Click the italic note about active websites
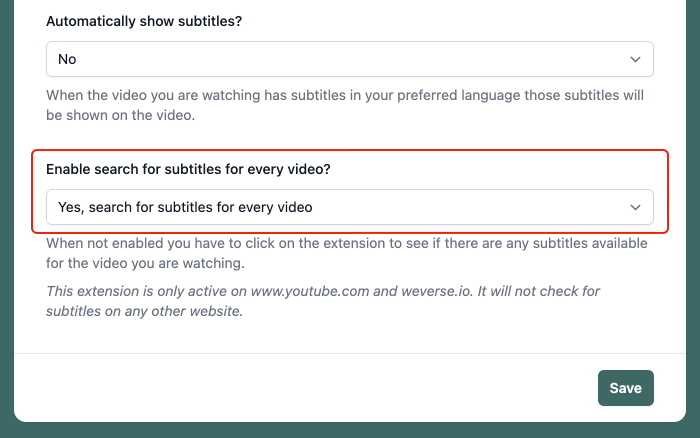 click(x=322, y=301)
